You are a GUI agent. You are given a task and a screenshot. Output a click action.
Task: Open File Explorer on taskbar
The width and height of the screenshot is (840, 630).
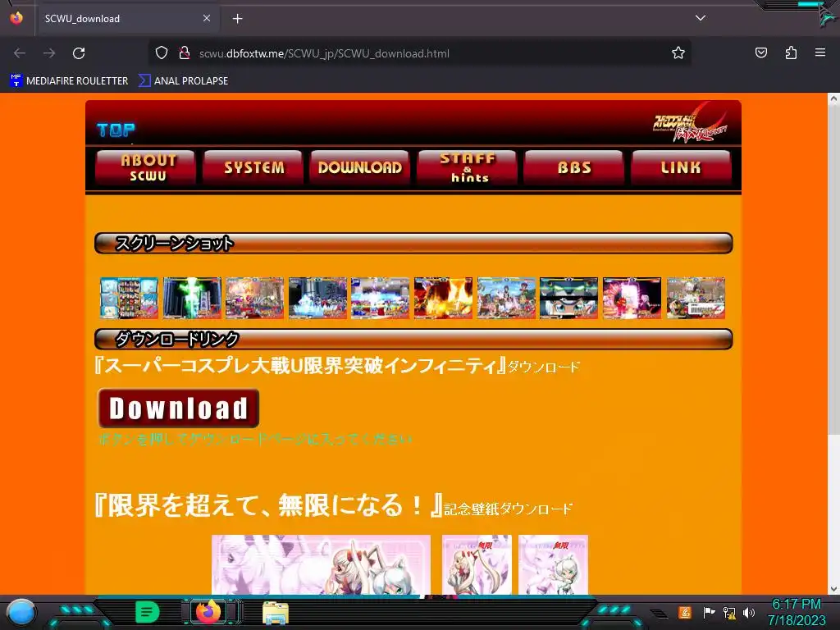pyautogui.click(x=276, y=612)
